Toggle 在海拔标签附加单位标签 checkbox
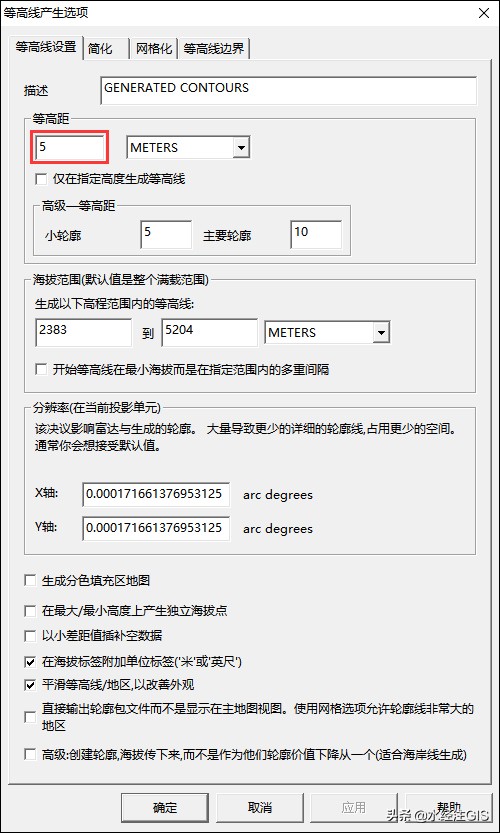 point(30,662)
